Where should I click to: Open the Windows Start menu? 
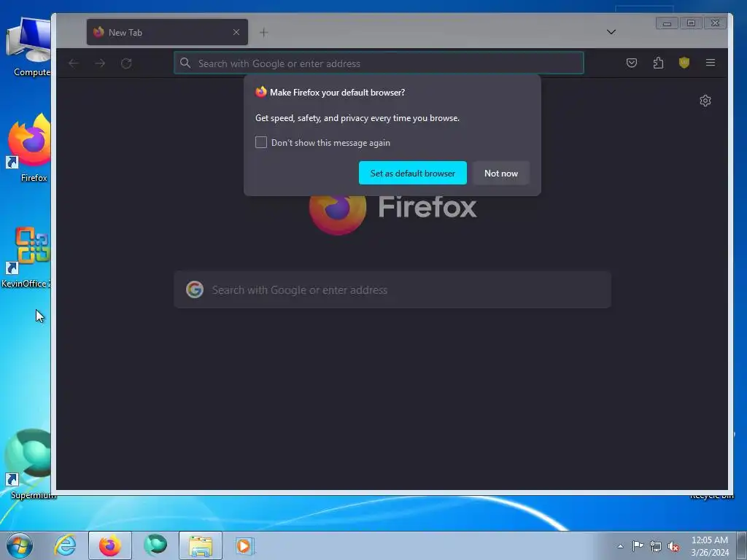20,545
